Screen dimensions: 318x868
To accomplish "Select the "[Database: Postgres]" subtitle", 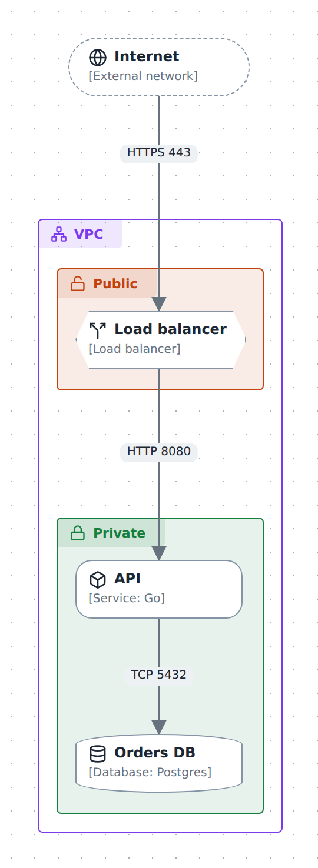I will point(150,772).
